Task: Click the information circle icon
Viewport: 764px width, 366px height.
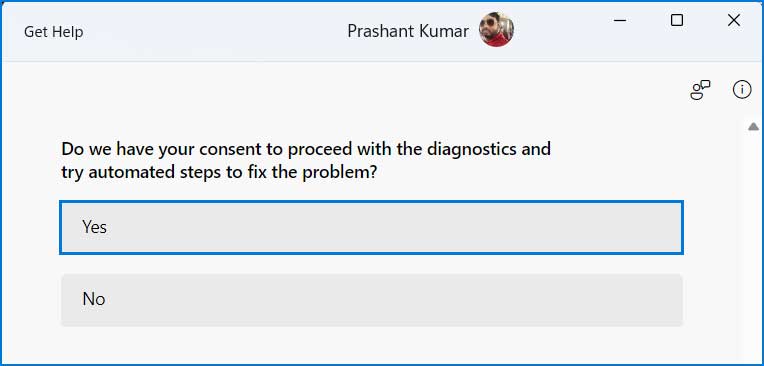Action: 742,90
